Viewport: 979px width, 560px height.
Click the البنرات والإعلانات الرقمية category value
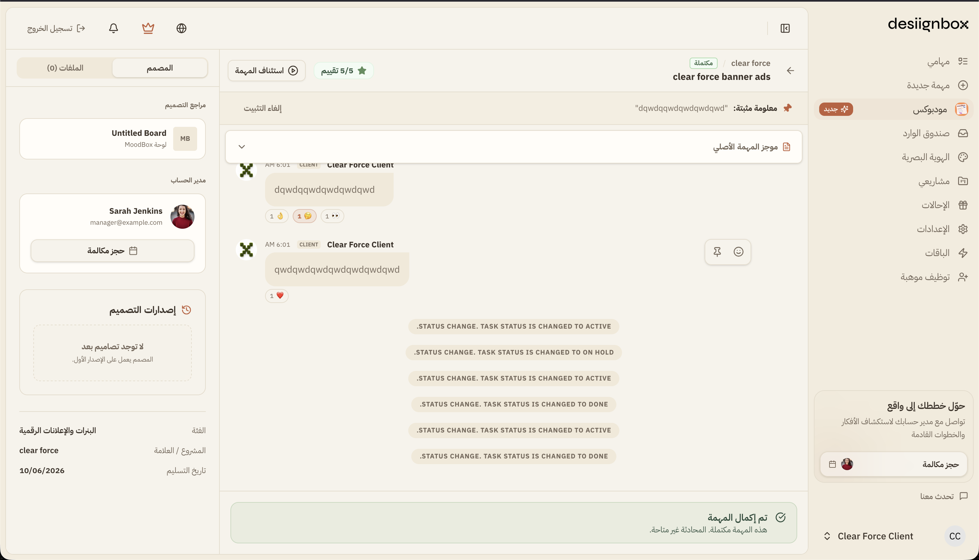58,430
